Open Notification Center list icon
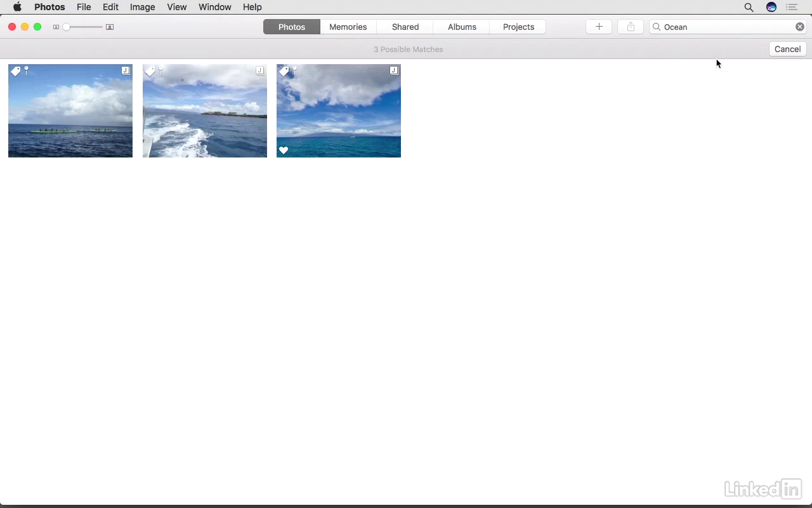 (x=792, y=7)
